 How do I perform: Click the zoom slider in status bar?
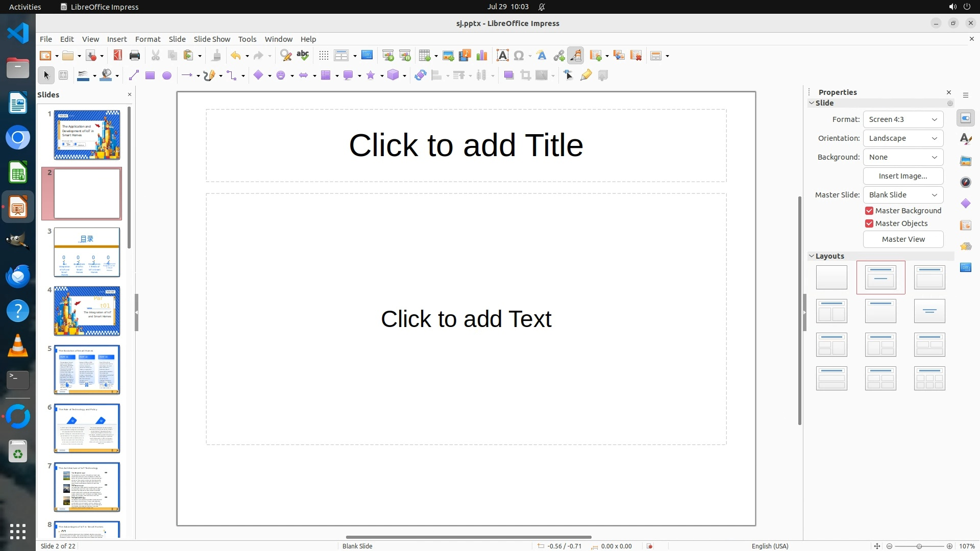[x=919, y=546]
